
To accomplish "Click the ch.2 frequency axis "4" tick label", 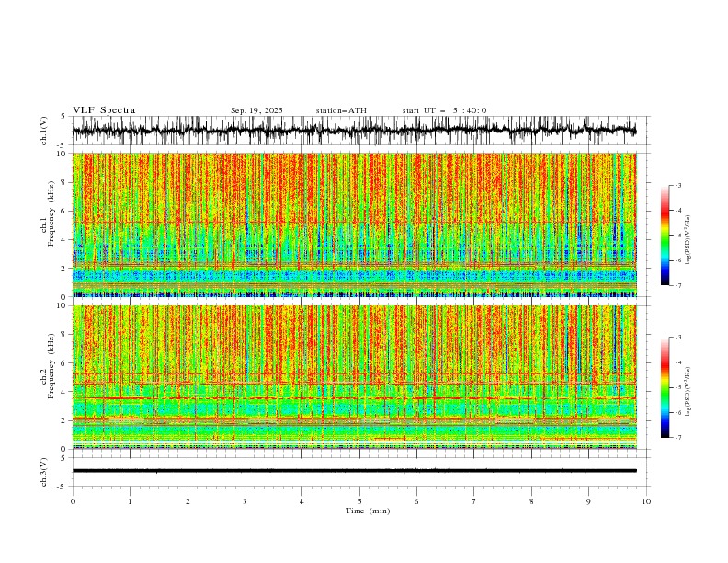I will (64, 392).
